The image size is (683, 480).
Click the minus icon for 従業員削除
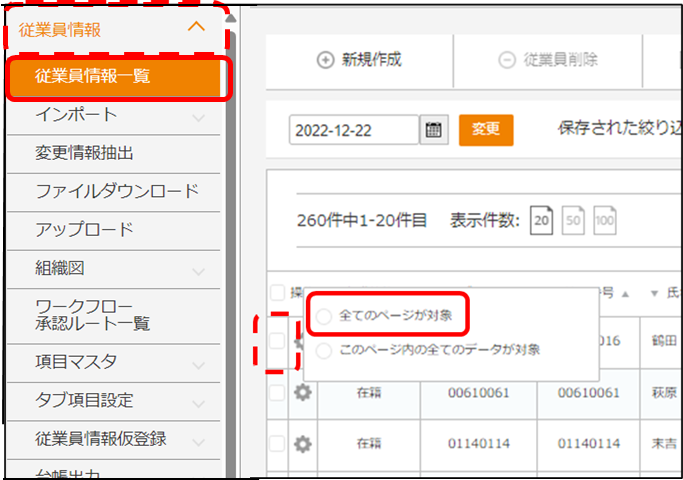click(x=507, y=60)
